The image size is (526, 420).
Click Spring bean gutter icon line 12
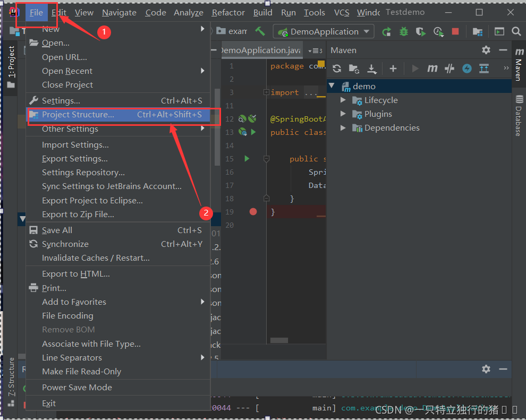coord(242,118)
